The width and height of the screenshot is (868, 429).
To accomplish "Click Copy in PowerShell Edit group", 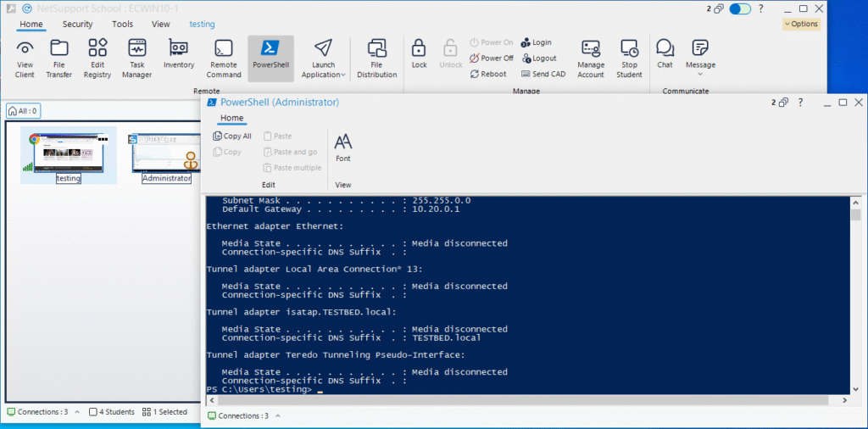I will click(x=227, y=153).
